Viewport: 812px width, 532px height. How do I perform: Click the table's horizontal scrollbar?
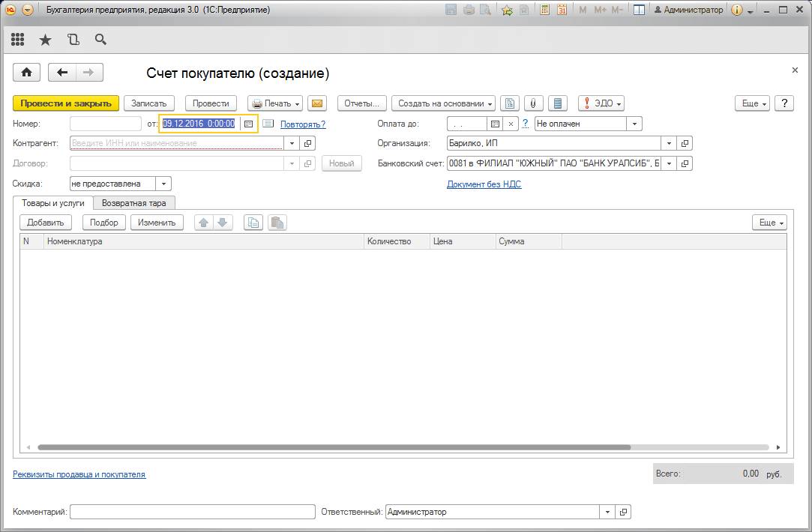point(334,447)
